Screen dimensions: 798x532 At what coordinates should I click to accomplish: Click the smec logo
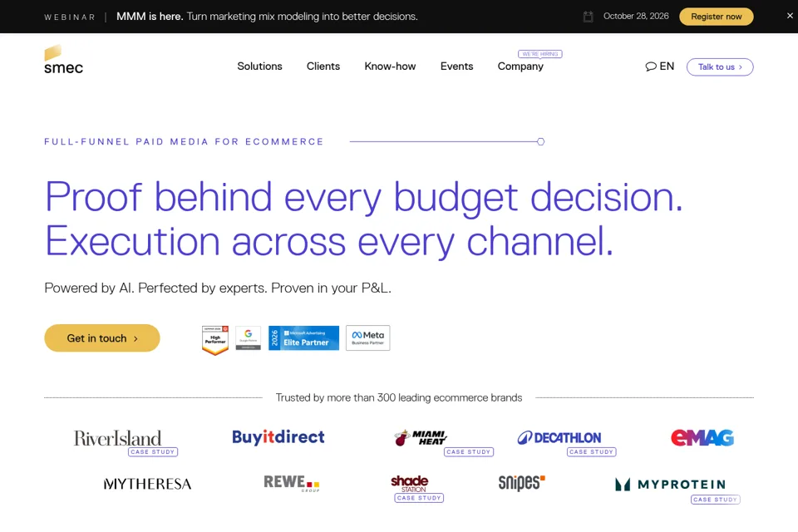point(64,60)
